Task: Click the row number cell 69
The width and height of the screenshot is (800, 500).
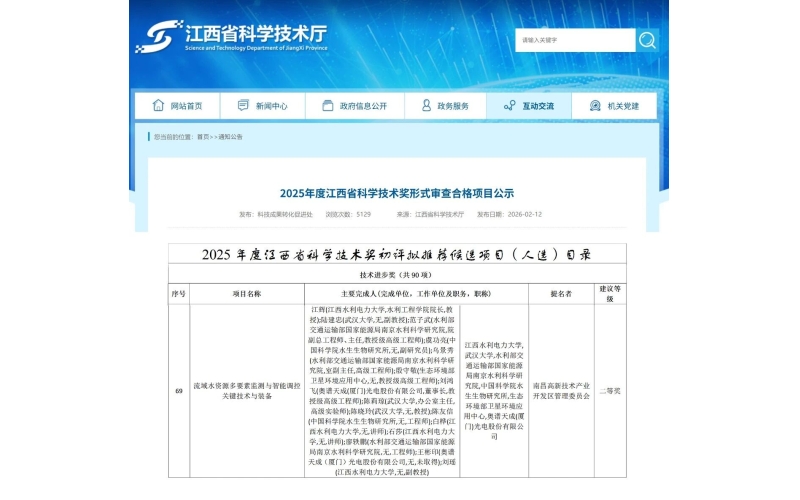Action: tap(179, 391)
